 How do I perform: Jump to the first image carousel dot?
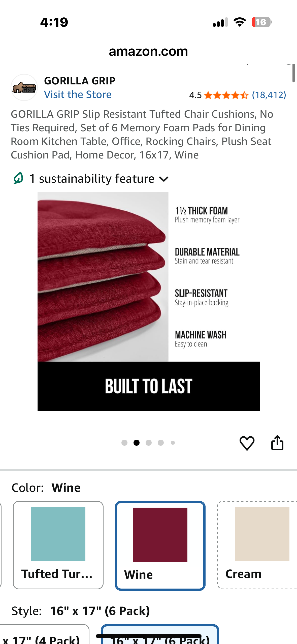pos(124,443)
